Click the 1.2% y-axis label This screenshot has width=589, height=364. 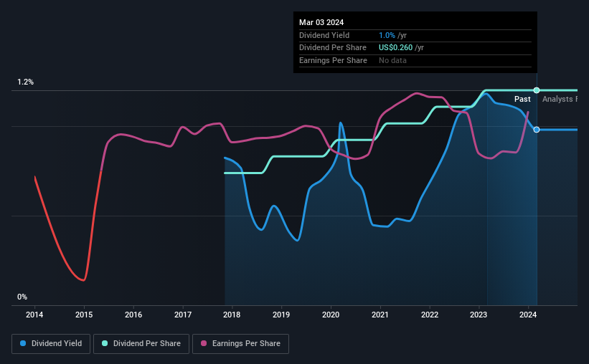[26, 82]
